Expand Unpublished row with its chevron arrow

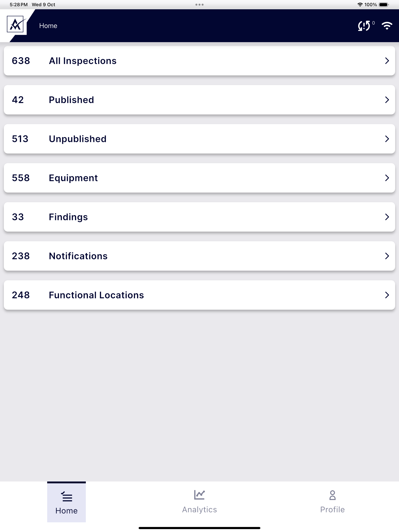point(387,139)
